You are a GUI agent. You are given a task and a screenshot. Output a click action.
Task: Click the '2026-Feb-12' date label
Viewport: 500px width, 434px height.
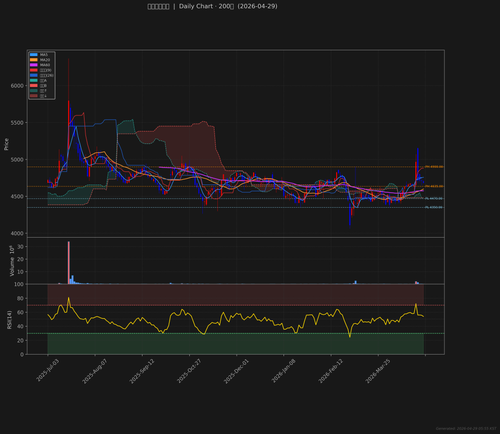(331, 371)
